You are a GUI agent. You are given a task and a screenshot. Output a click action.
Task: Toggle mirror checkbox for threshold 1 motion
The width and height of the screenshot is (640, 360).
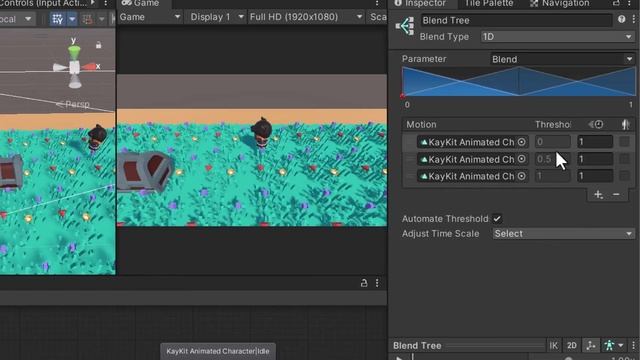[x=624, y=176]
